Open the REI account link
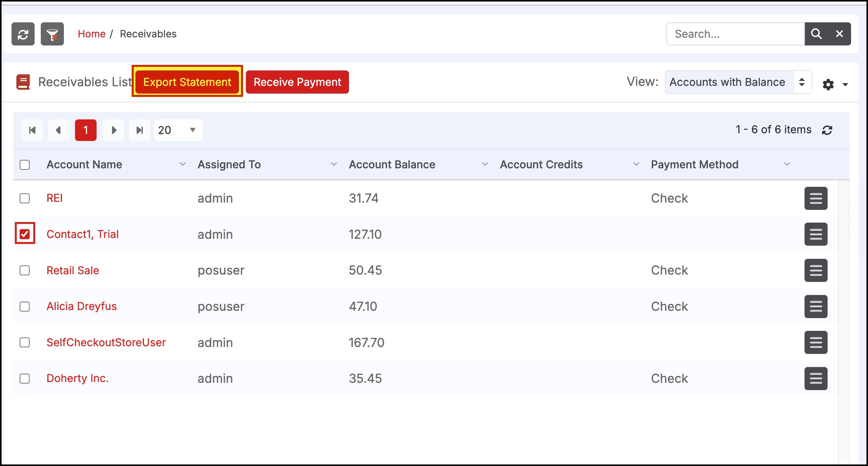The width and height of the screenshot is (868, 466). 55,198
